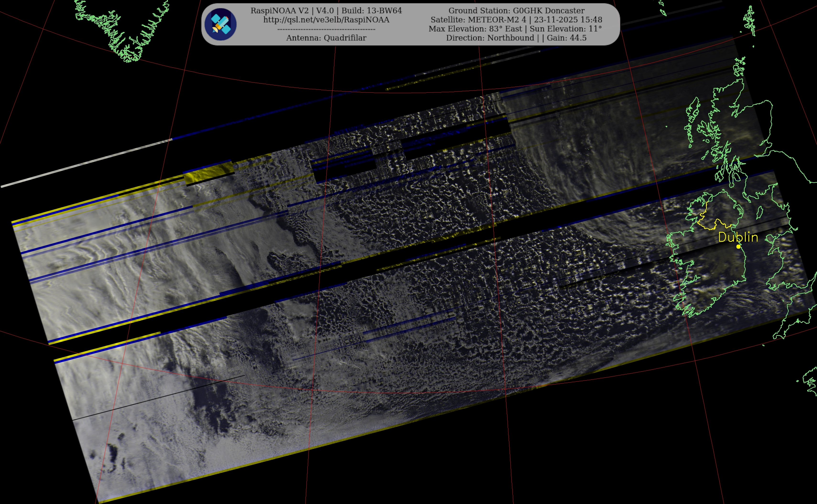Click the RaspiNOAA satellite logo icon

coord(220,24)
